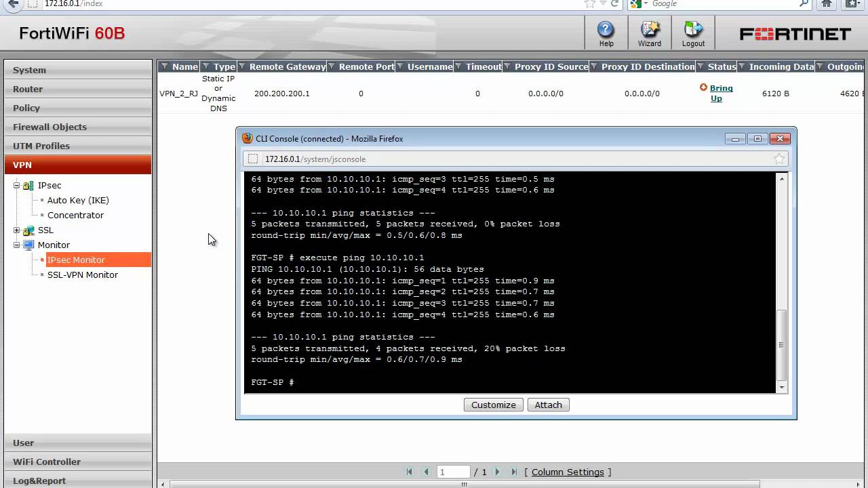The height and width of the screenshot is (488, 868).
Task: Click the Monitor screen icon in the VPN tree
Action: pyautogui.click(x=28, y=245)
